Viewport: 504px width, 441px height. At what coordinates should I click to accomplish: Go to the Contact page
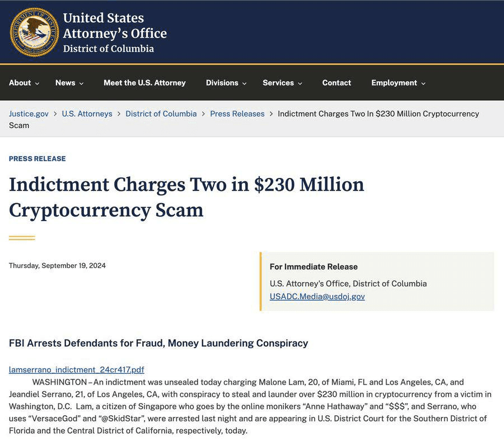(x=337, y=83)
